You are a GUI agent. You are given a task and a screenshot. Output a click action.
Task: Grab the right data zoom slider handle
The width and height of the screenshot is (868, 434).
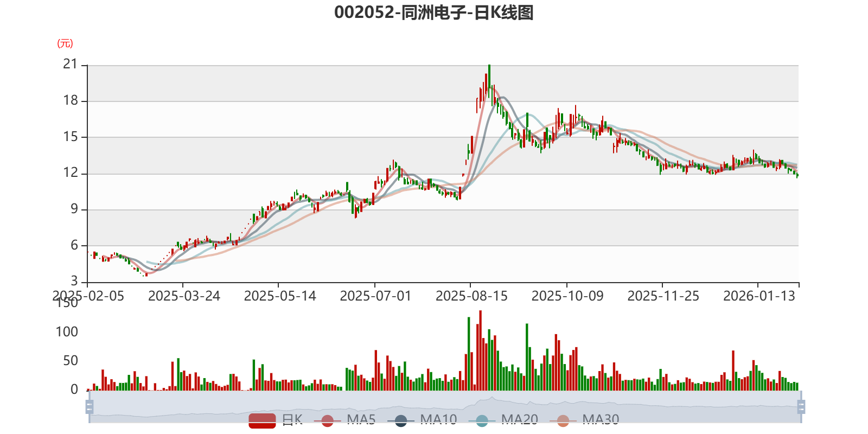click(801, 406)
